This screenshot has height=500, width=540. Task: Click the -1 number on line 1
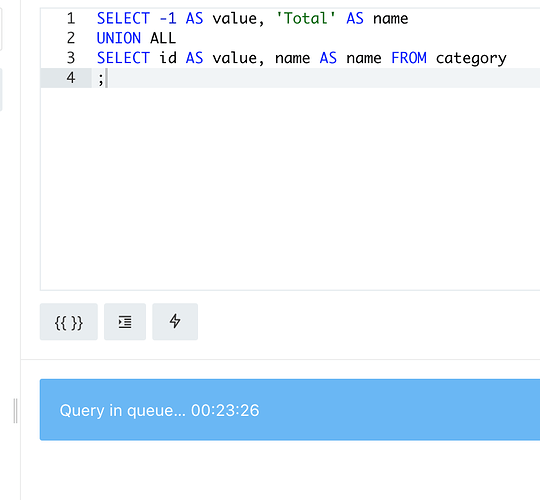point(168,18)
